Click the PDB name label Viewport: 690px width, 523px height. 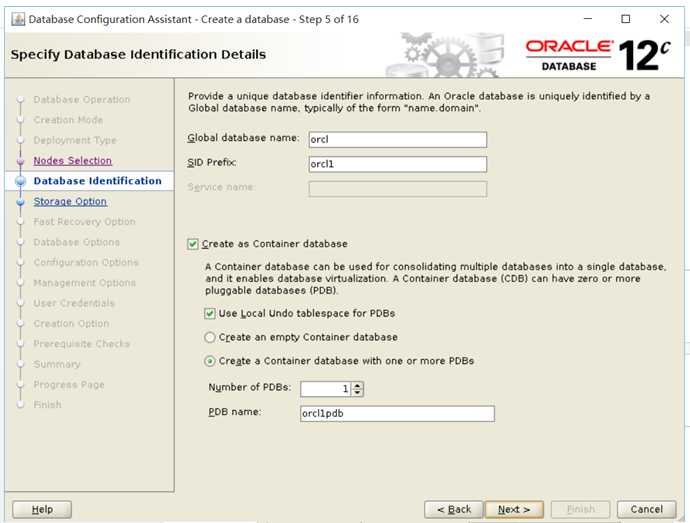coord(235,412)
